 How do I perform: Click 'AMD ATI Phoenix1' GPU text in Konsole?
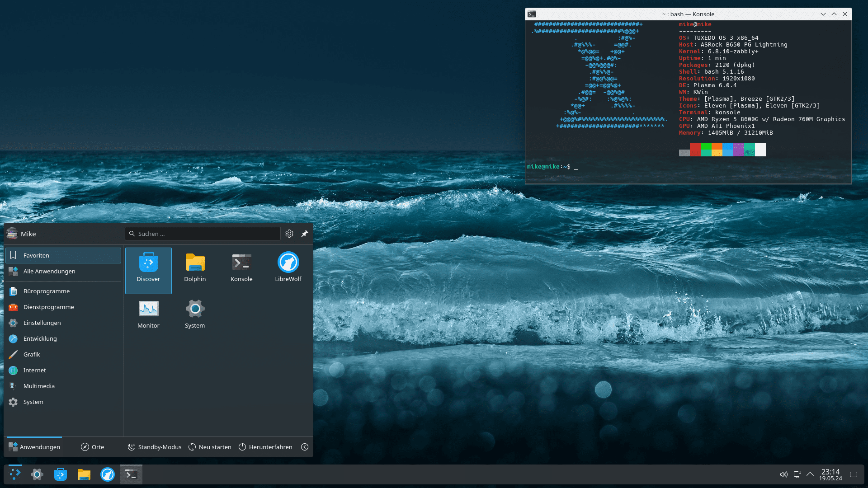coord(726,126)
